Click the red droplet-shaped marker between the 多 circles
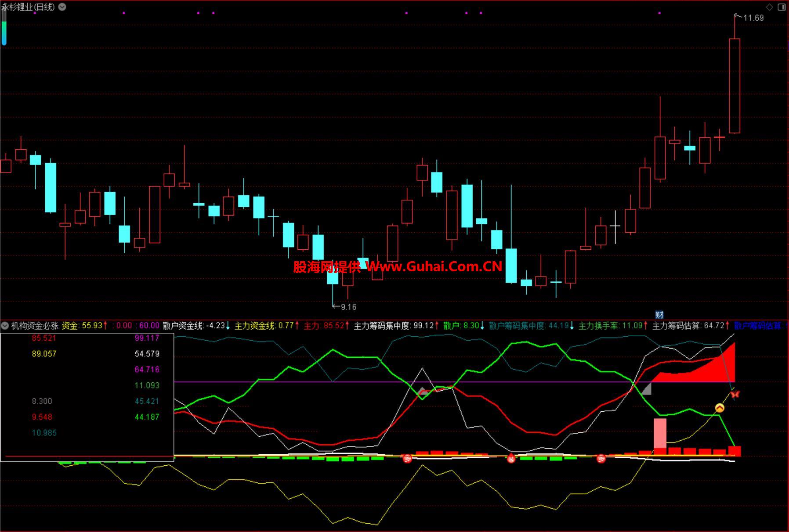The height and width of the screenshot is (532, 789). pyautogui.click(x=511, y=459)
